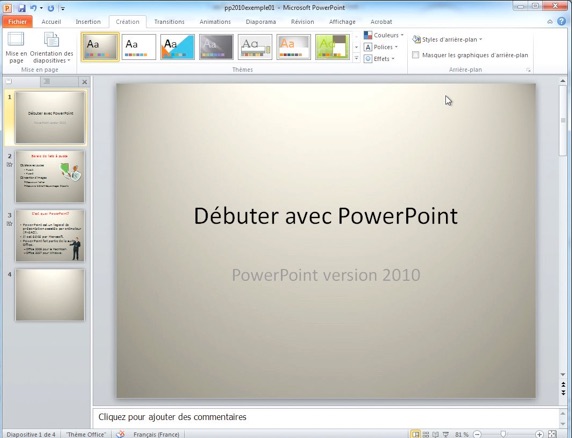572x438 pixels.
Task: Select the Création tab
Action: (127, 22)
